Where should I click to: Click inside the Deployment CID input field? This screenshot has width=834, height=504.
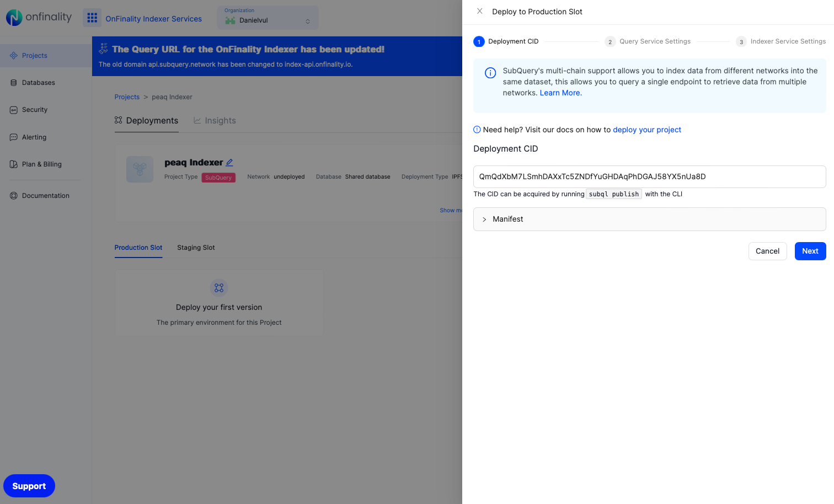pos(649,176)
